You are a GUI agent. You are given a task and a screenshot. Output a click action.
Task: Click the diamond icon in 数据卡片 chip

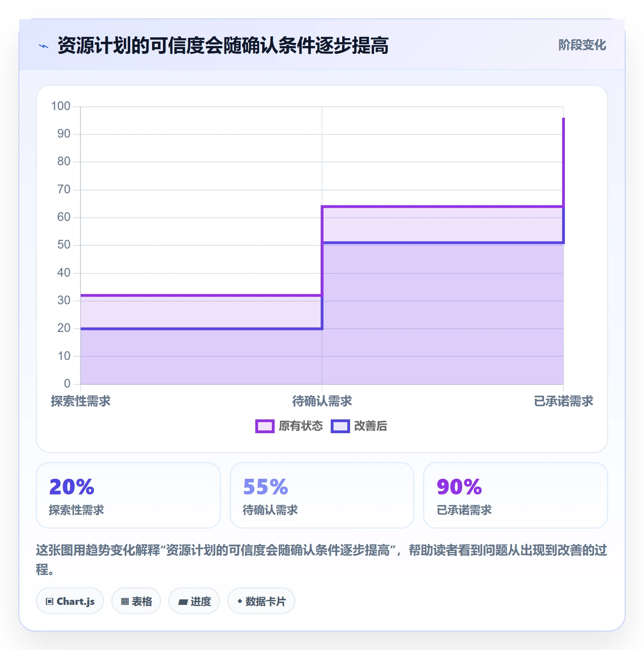click(x=240, y=601)
